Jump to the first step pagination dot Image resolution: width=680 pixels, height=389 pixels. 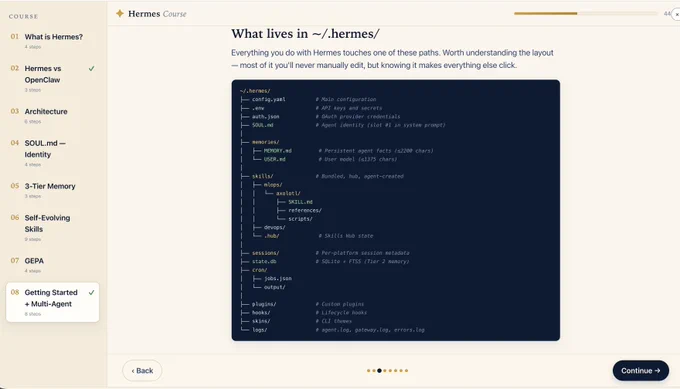(x=369, y=371)
